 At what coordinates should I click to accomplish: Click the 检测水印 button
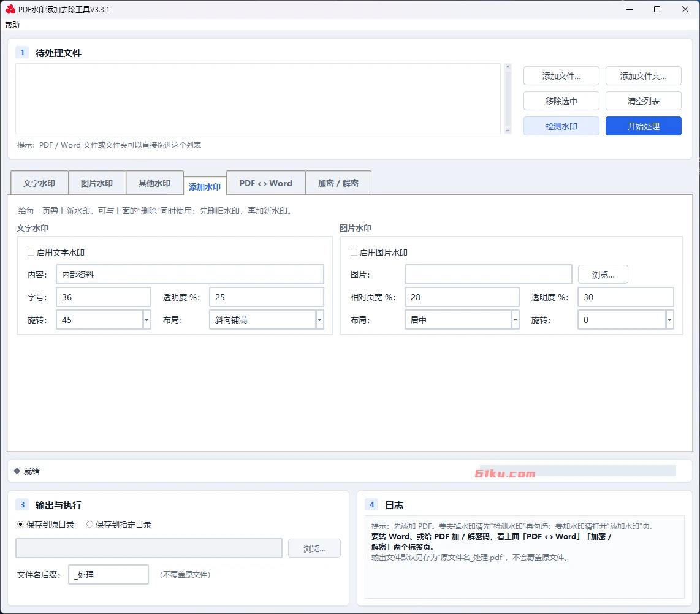[x=561, y=126]
